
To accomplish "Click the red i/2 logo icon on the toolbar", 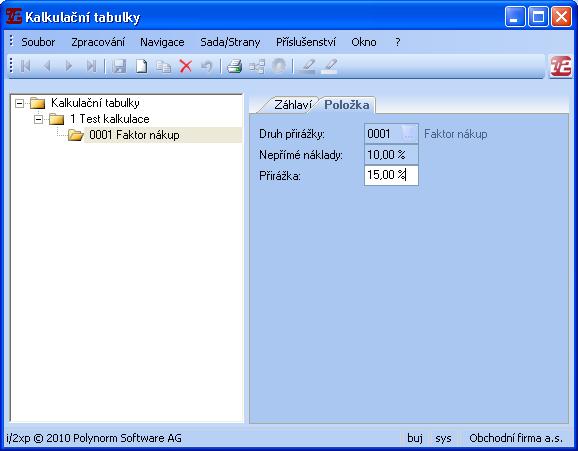I will (561, 66).
